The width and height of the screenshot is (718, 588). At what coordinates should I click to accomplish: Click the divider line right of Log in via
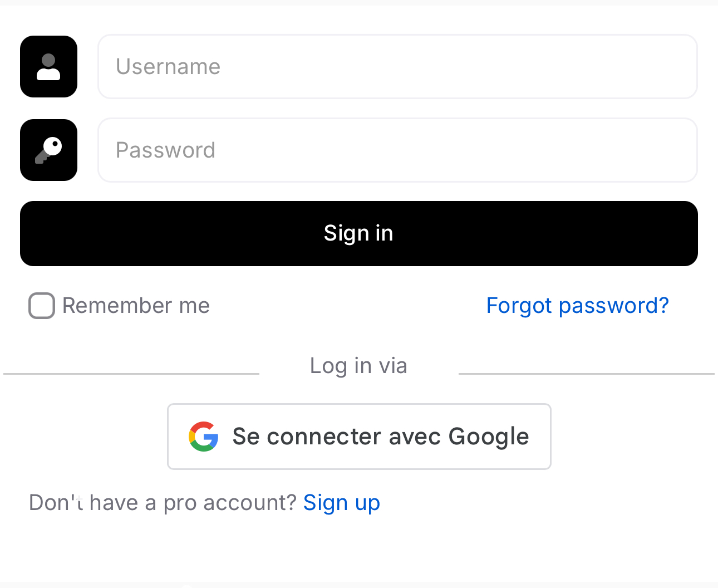point(586,374)
